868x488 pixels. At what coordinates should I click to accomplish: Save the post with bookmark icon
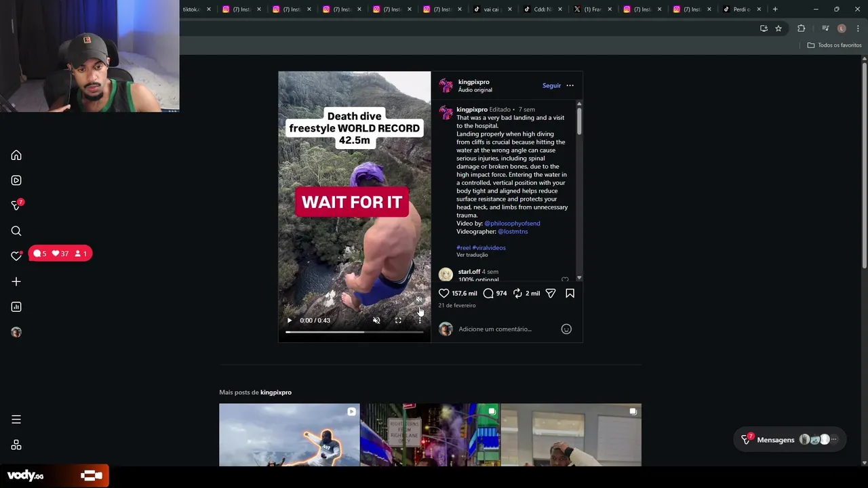click(x=570, y=293)
